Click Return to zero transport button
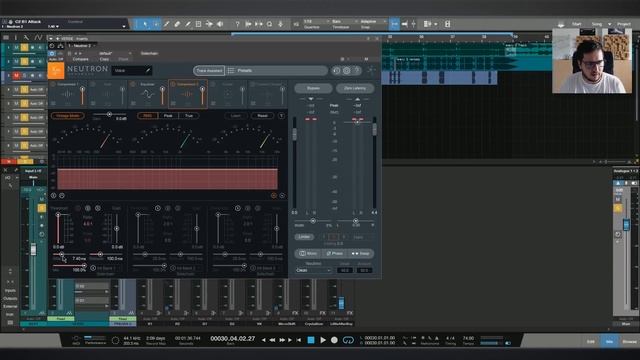Image resolution: width=640 pixels, height=360 pixels. coord(299,340)
